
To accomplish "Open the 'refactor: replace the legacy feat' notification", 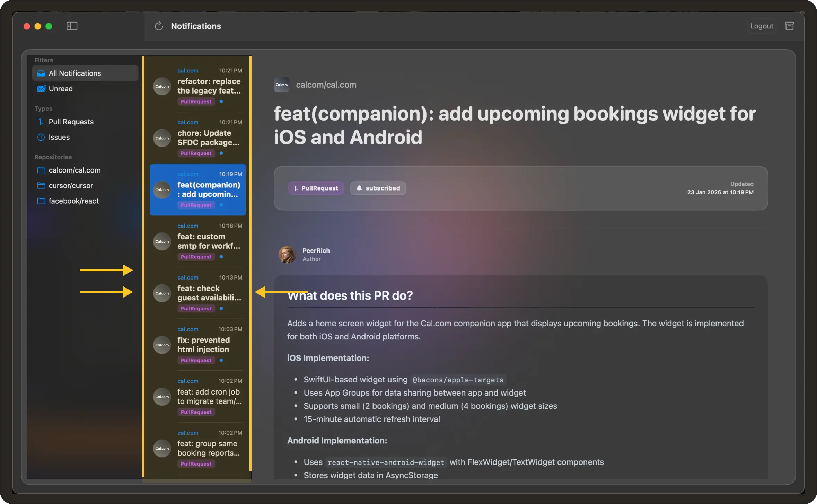I will pos(209,86).
